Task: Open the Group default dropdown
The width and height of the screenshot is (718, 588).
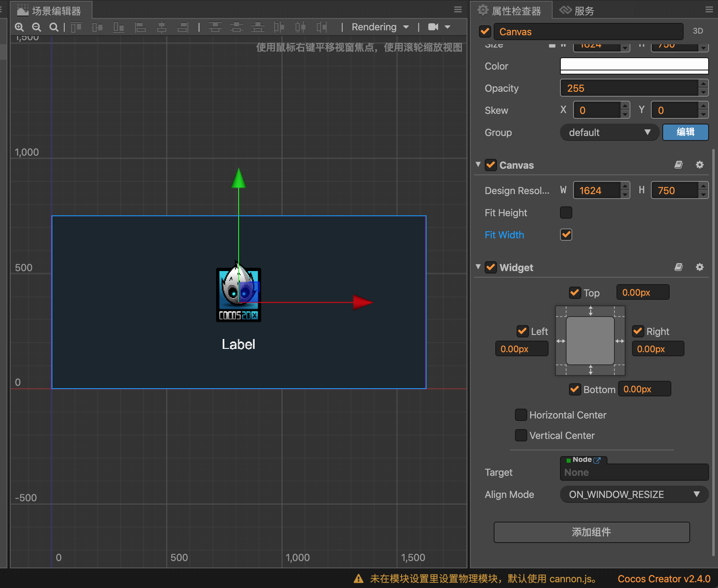Action: (x=609, y=132)
